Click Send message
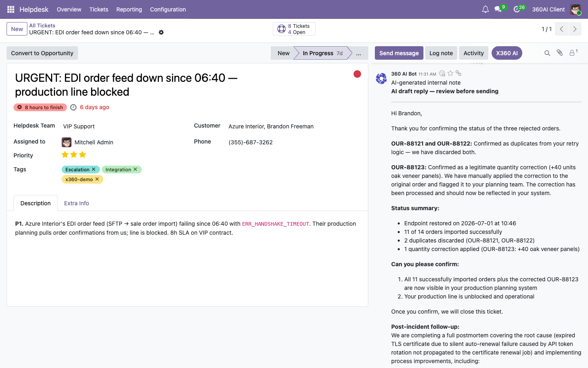588x368 pixels. click(x=399, y=53)
